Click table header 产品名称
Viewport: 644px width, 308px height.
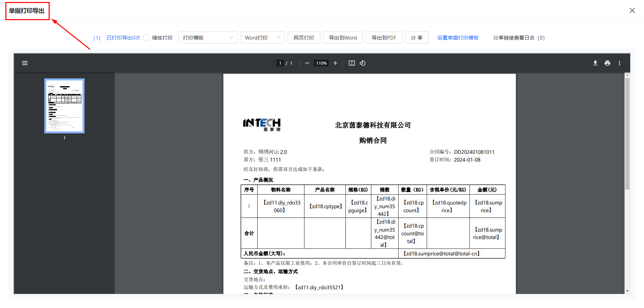point(325,190)
